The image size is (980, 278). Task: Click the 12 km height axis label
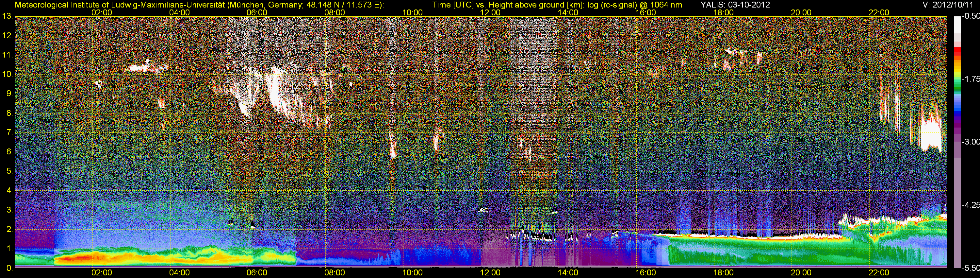[7, 36]
